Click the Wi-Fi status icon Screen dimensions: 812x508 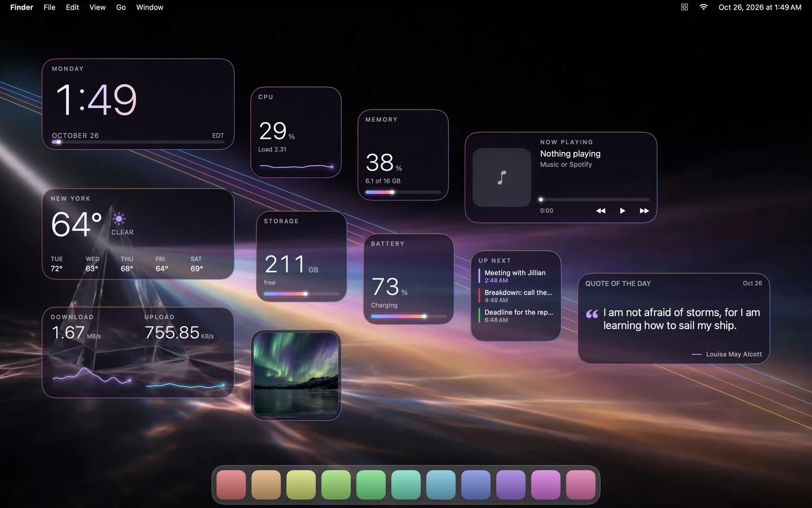(703, 7)
